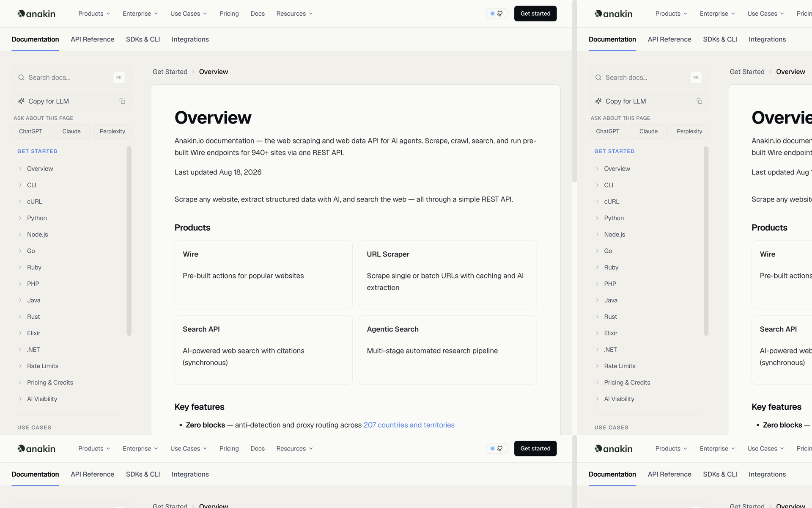Image resolution: width=812 pixels, height=508 pixels.
Task: Open the Products dropdown in the top-right page
Action: 672,14
